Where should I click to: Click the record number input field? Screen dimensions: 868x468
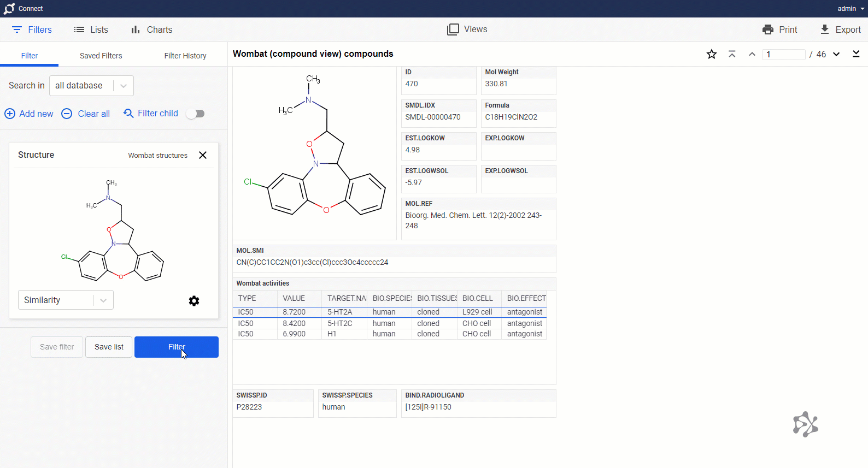[783, 54]
